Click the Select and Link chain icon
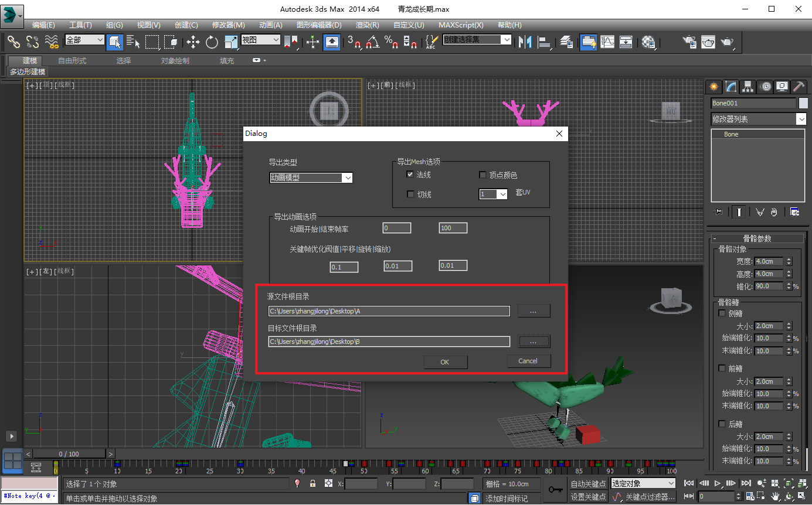Screen dimensions: 812x505 [x=13, y=42]
